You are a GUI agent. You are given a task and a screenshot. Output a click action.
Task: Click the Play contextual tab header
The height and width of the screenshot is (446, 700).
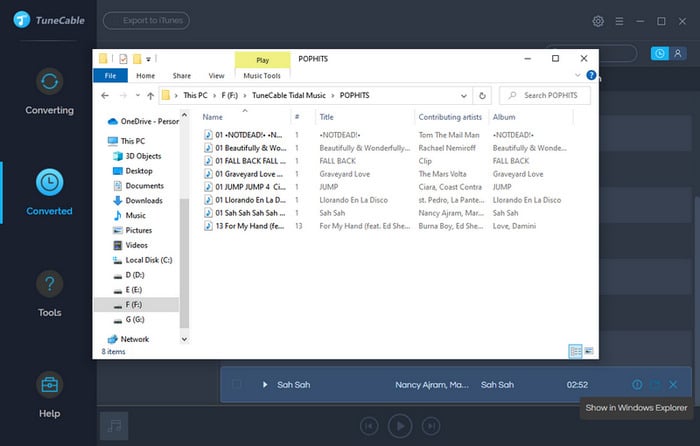262,60
